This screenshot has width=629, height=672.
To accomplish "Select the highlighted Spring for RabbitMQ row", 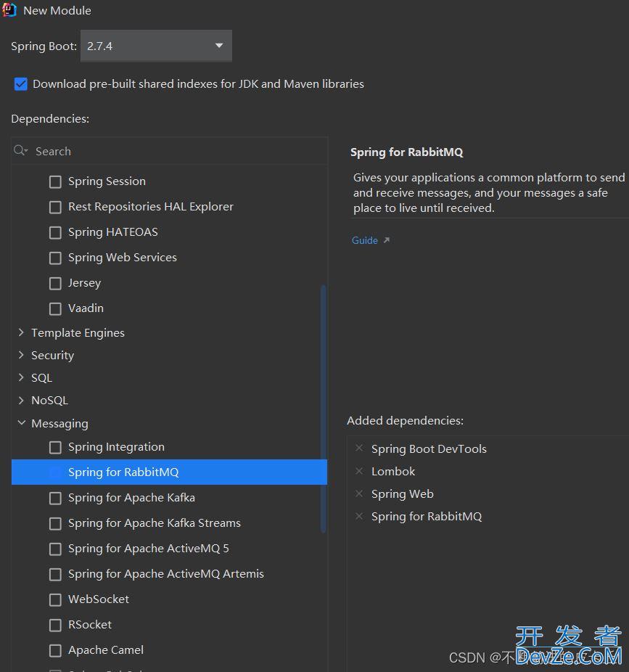I will point(169,472).
